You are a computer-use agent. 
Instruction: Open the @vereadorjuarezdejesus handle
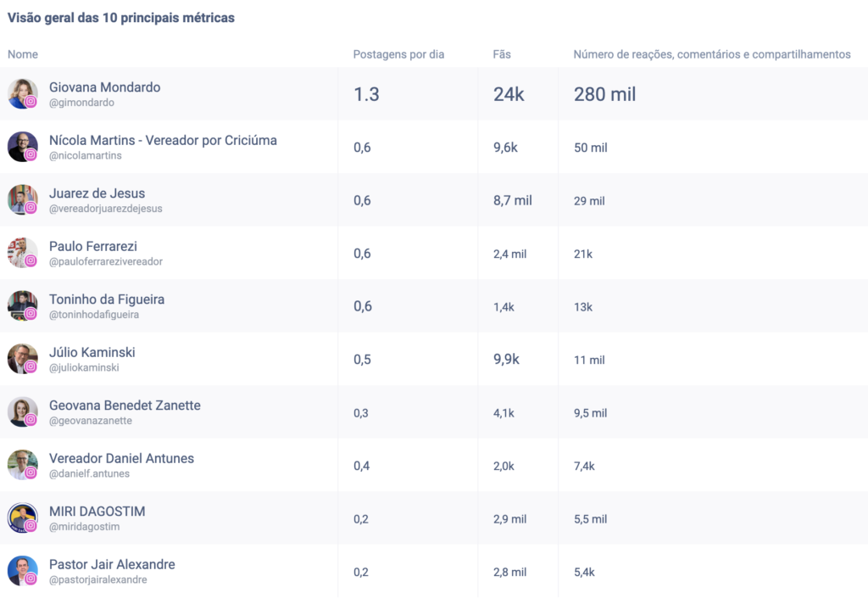coord(105,209)
